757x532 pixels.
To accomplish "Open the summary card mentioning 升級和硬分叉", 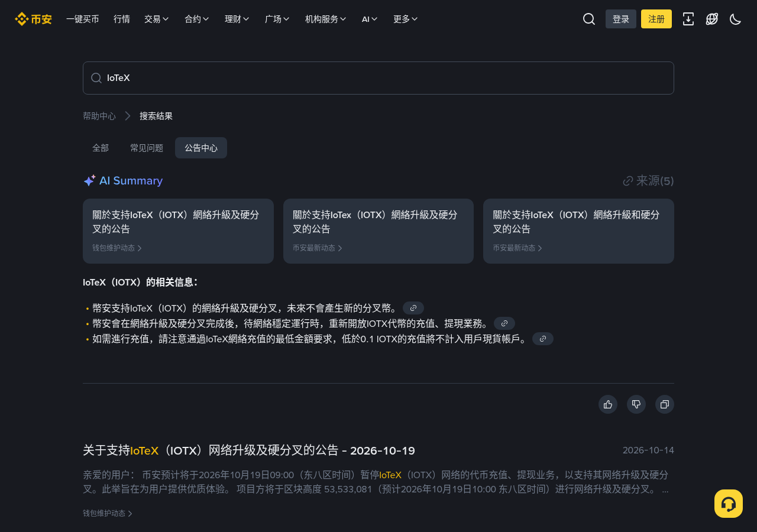I will 578,231.
